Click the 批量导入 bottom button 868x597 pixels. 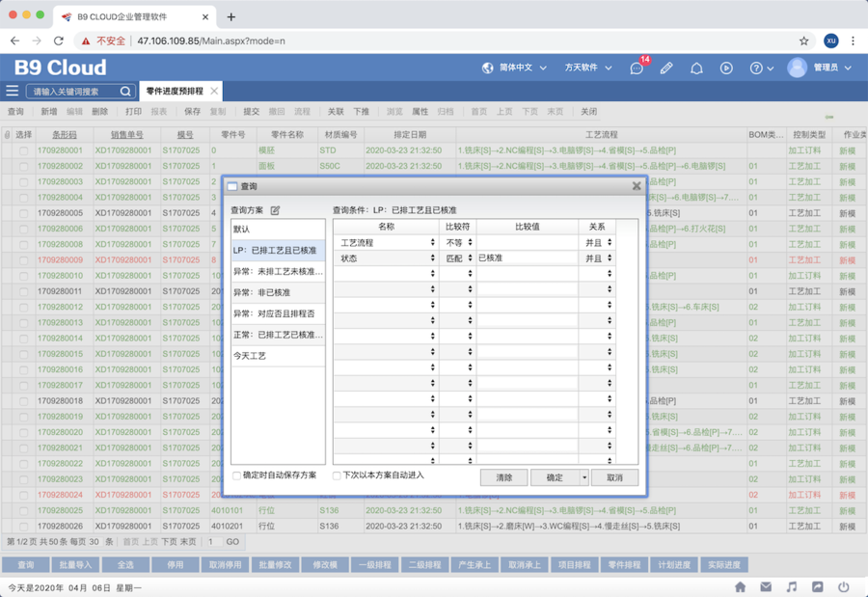click(x=75, y=565)
